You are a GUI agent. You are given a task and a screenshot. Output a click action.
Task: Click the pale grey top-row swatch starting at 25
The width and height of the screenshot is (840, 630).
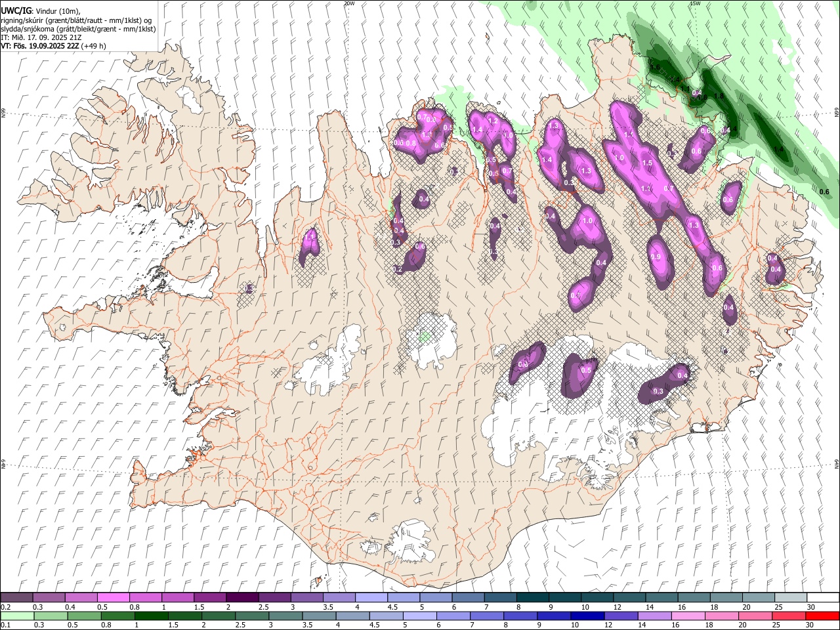[x=790, y=598]
